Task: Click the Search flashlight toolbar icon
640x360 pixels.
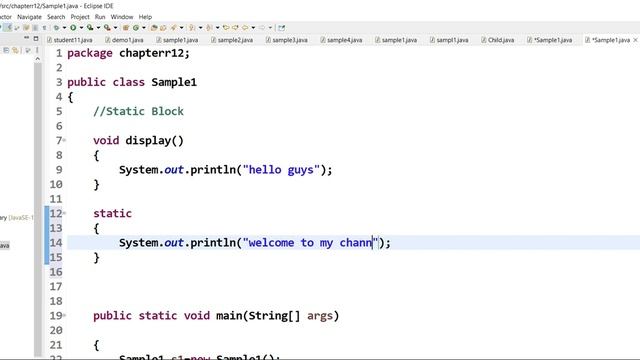Action: pyautogui.click(x=173, y=28)
